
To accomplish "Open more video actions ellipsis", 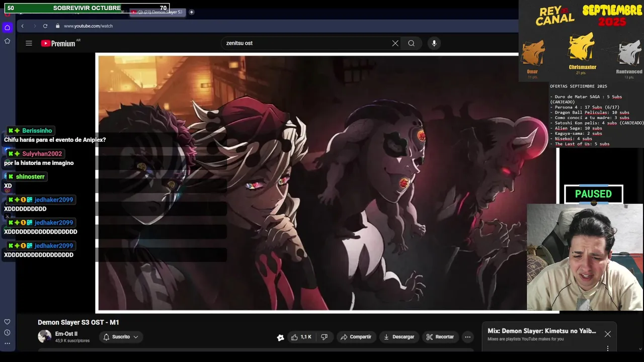I will tap(468, 337).
